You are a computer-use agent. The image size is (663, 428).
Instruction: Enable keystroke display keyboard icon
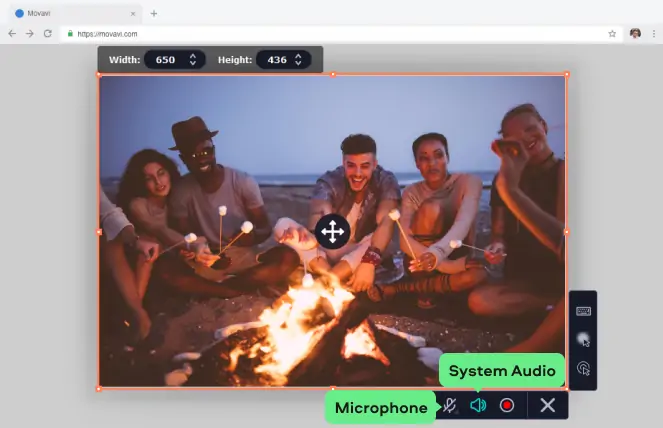coord(584,311)
